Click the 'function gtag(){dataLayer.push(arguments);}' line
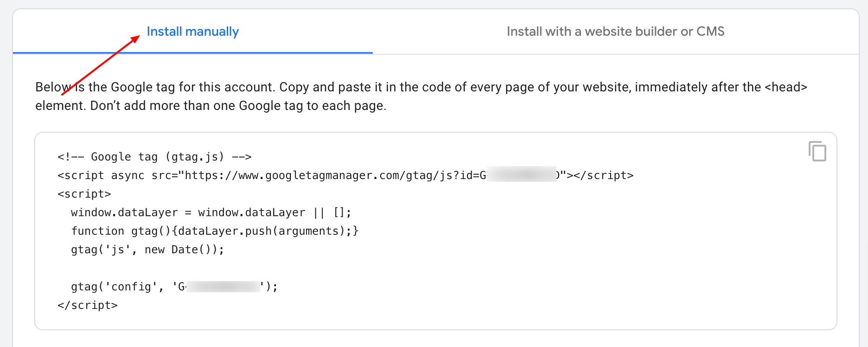The height and width of the screenshot is (347, 868). click(x=215, y=231)
